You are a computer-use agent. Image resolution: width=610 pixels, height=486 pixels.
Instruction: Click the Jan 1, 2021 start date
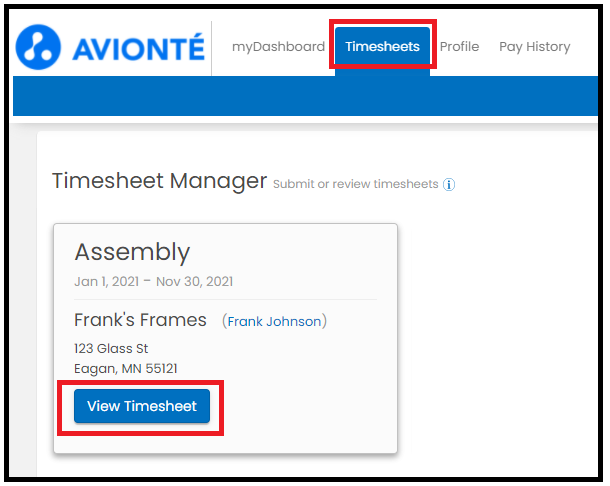107,281
